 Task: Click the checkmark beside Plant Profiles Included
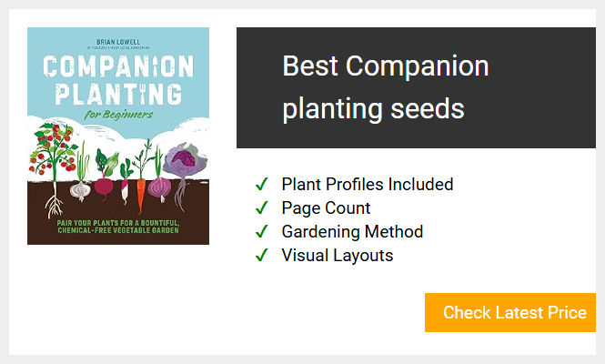tap(262, 184)
